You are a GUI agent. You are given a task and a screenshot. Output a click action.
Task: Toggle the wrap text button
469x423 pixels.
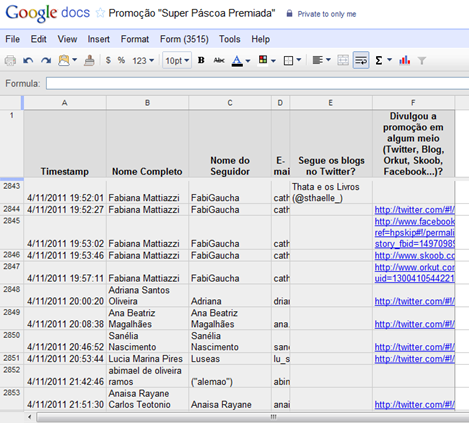click(361, 60)
